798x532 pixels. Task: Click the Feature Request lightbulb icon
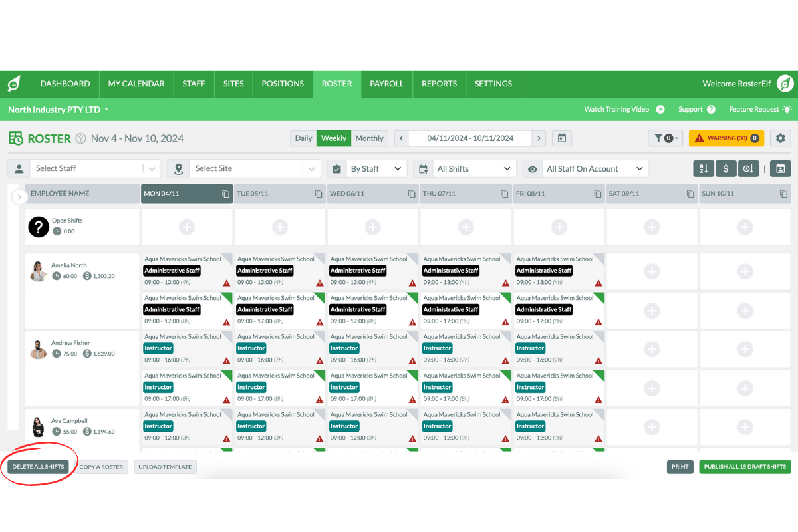click(787, 110)
